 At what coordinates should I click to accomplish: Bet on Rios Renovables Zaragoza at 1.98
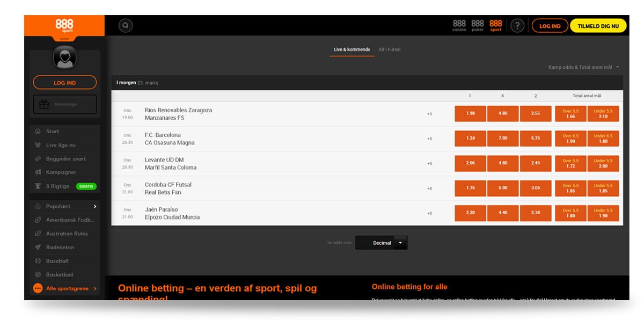[x=470, y=114]
